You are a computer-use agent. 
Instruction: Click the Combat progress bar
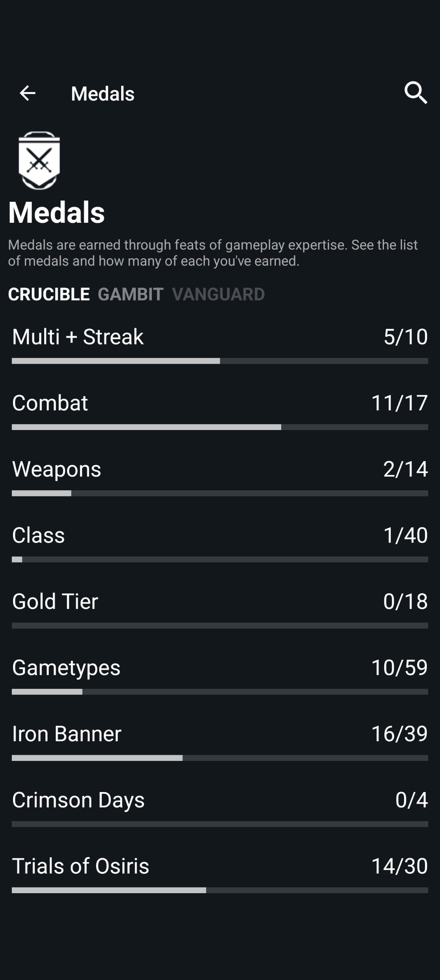point(220,427)
